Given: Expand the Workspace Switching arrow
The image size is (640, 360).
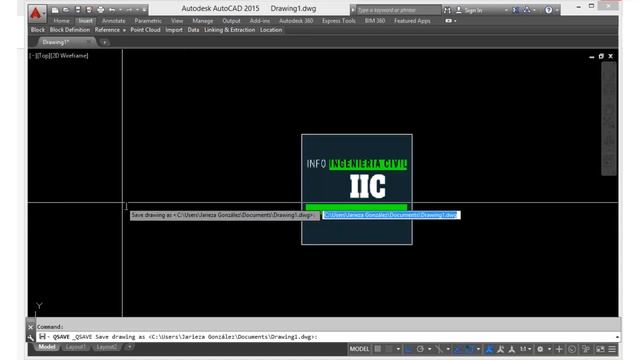Looking at the screenshot, I should [x=550, y=349].
